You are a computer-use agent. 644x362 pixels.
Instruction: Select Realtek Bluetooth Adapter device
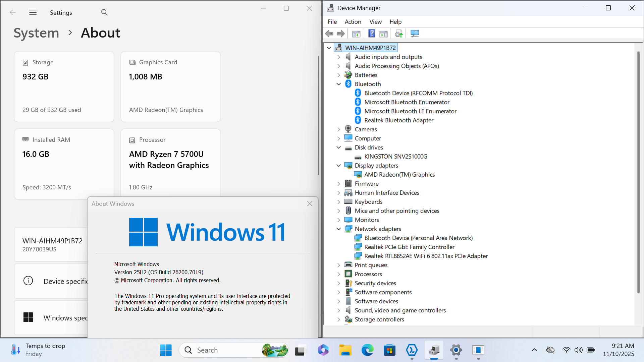[x=399, y=120]
